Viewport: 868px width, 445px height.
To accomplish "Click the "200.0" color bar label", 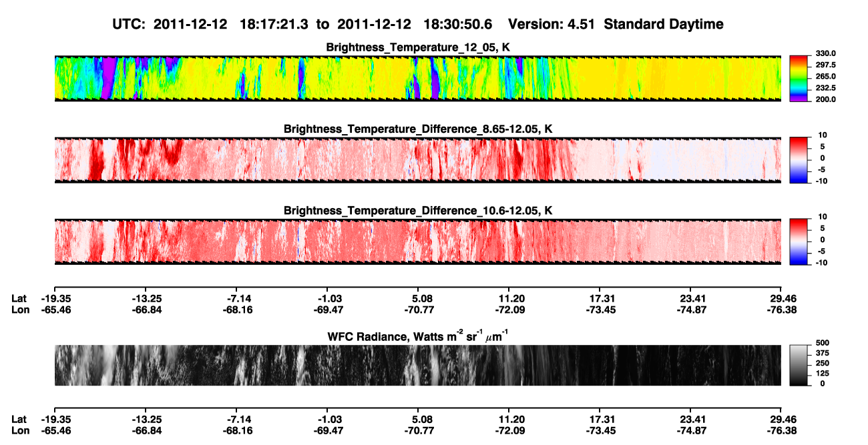I will pos(825,99).
